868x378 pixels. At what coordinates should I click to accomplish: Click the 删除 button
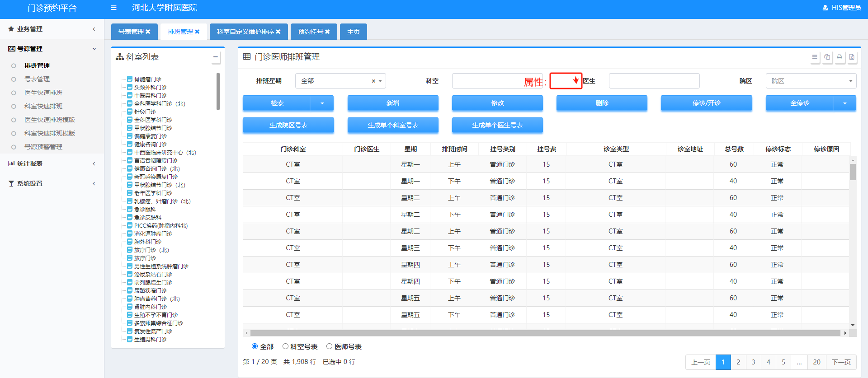pos(602,103)
